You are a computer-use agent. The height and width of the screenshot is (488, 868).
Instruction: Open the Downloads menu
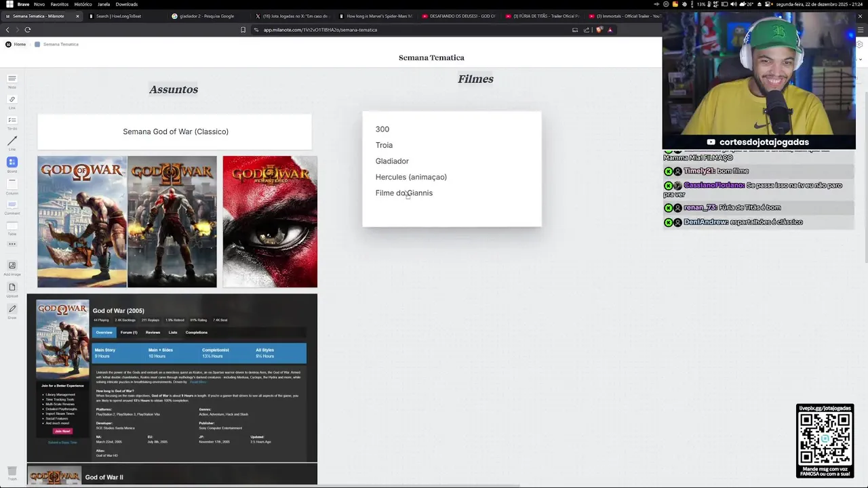127,4
